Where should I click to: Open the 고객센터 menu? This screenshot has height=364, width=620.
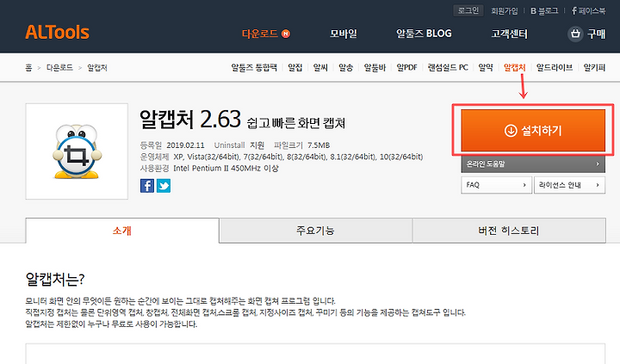(x=509, y=34)
